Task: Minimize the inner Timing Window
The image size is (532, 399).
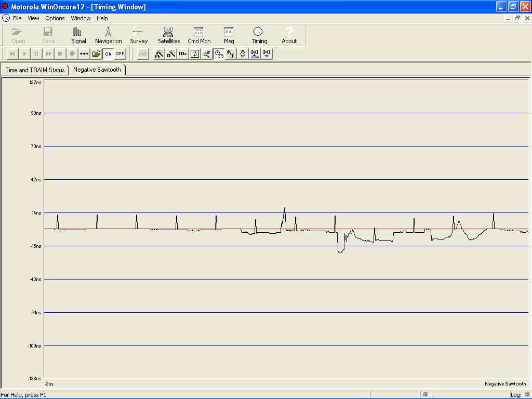Action: point(508,18)
